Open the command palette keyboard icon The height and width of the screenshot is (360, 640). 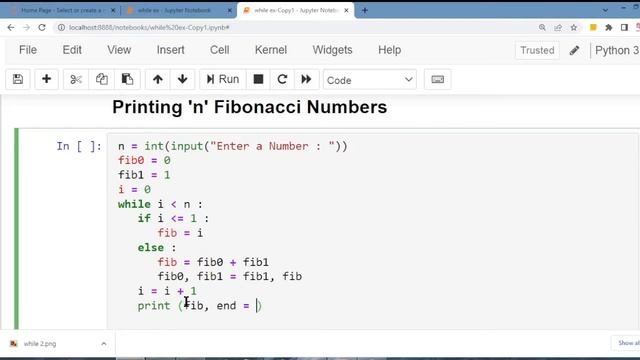click(438, 79)
